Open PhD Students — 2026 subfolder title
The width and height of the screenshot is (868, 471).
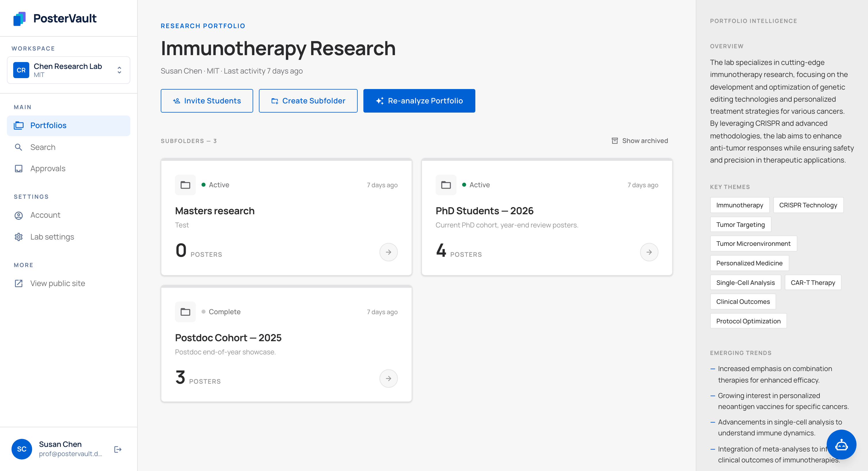(x=485, y=211)
